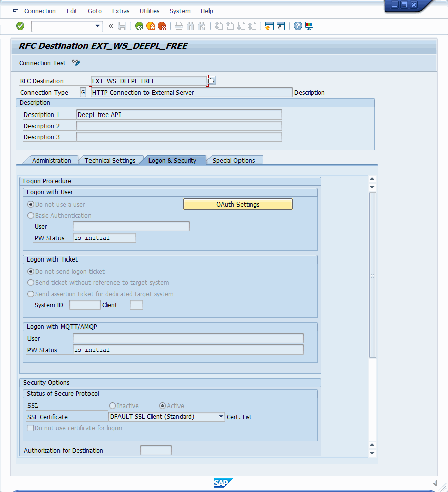Click the Description 2 field
448x492 pixels.
(x=179, y=126)
